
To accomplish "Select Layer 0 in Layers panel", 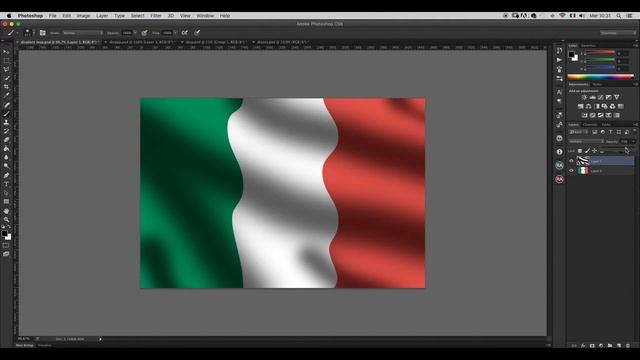I will pos(605,171).
